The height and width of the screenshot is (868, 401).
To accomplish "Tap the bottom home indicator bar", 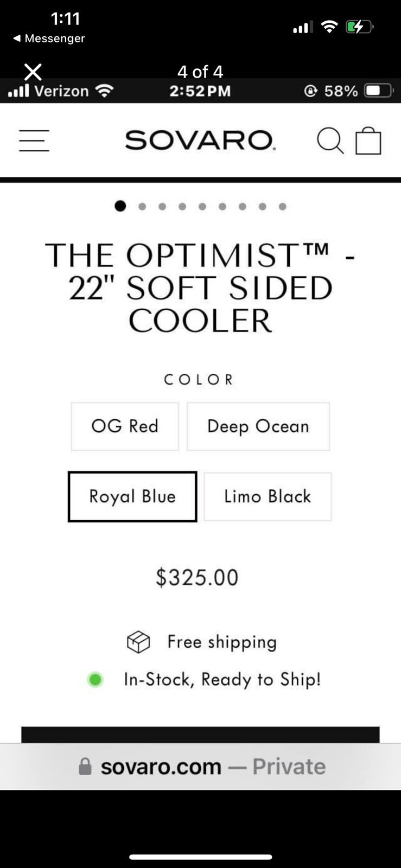I will coord(200,857).
